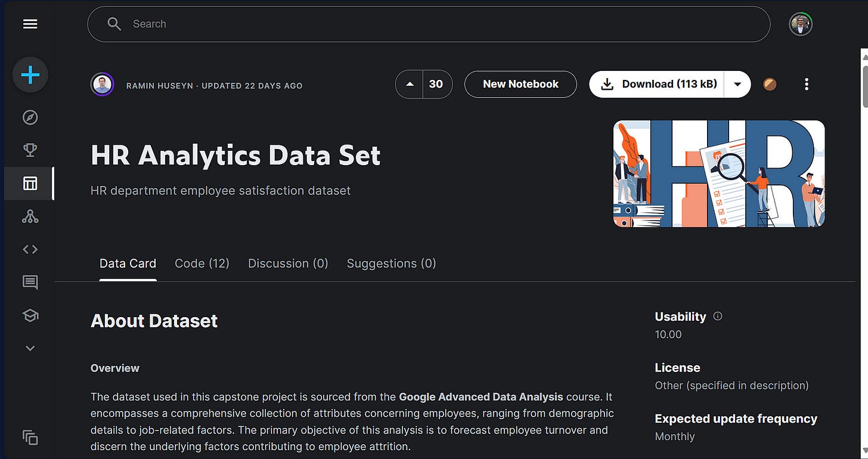This screenshot has height=459, width=868.
Task: Upvote the dataset with the arrow button
Action: tap(410, 84)
